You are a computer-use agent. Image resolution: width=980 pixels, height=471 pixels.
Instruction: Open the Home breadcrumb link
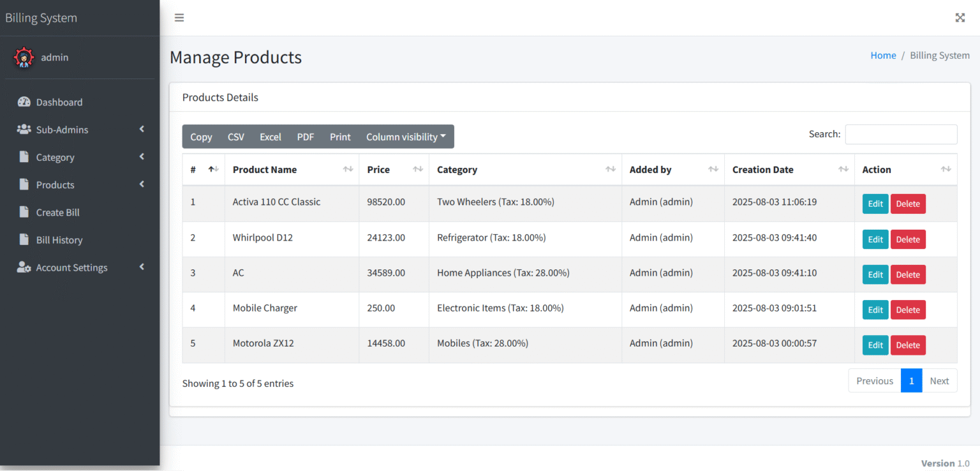click(883, 55)
